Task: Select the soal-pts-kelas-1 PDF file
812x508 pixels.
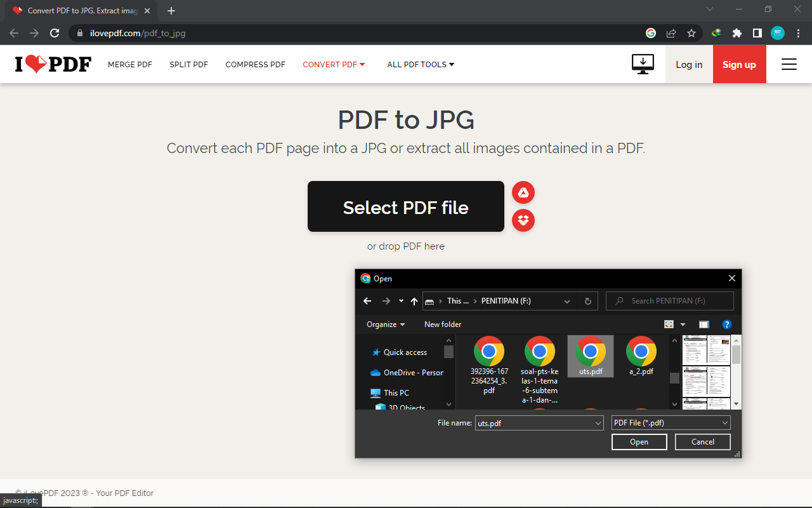Action: click(540, 370)
